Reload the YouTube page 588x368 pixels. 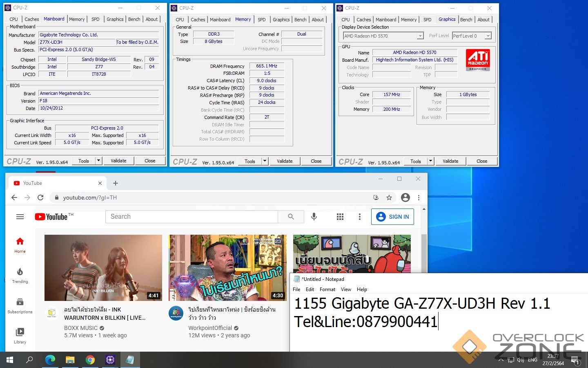[x=40, y=197]
